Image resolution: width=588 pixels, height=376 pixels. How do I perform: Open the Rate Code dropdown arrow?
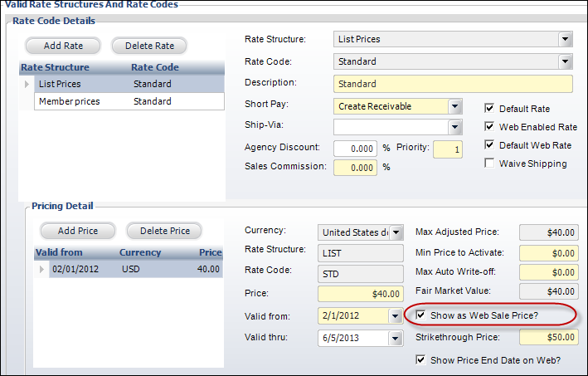[565, 61]
